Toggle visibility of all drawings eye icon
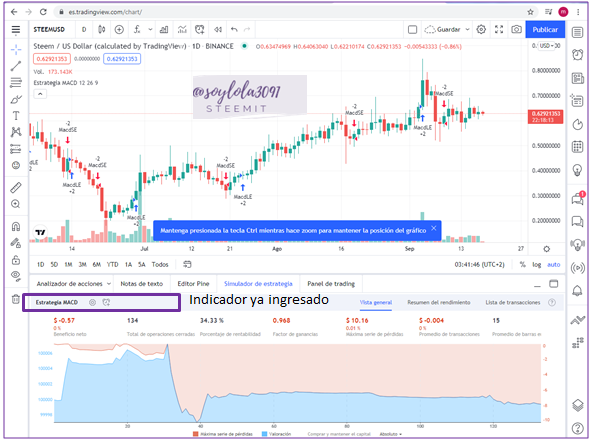Viewport: 590px width, 441px height. point(16,275)
